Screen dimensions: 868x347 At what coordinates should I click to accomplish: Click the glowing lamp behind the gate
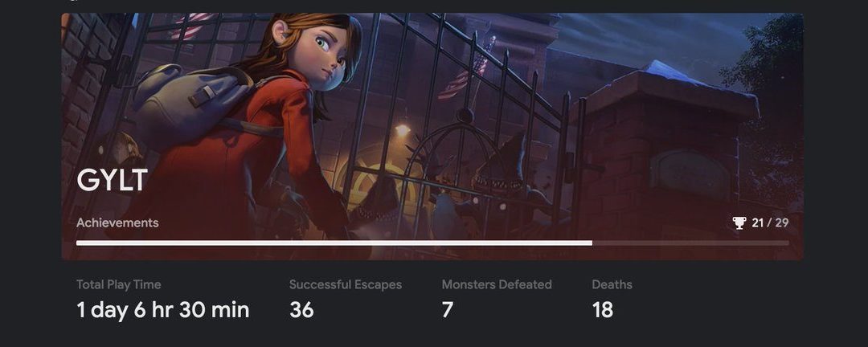click(403, 130)
